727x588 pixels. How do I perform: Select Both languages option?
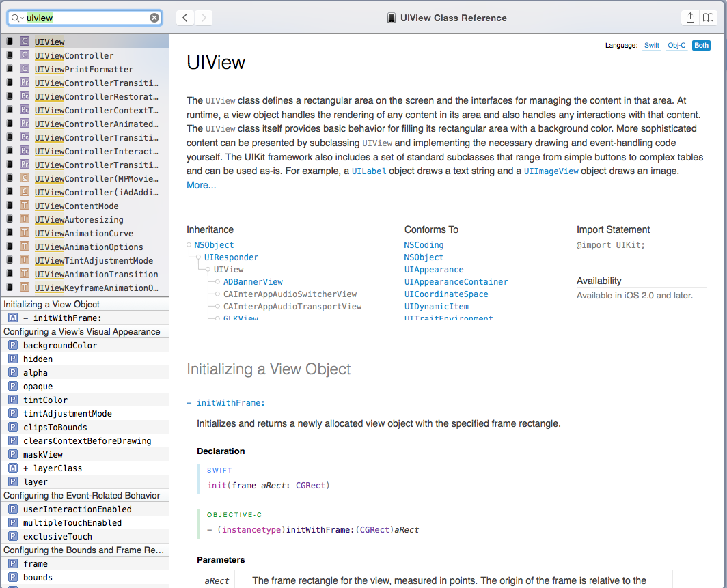[x=701, y=45]
